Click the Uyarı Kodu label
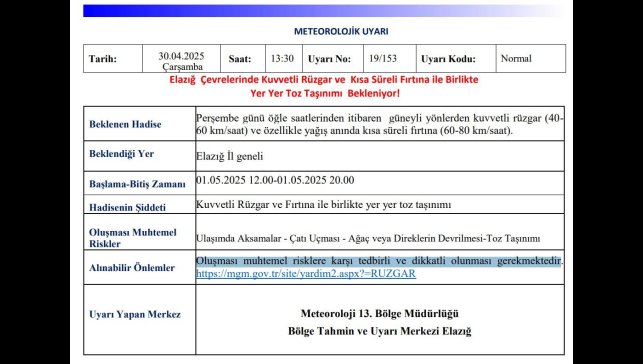The height and width of the screenshot is (364, 643). click(x=448, y=59)
